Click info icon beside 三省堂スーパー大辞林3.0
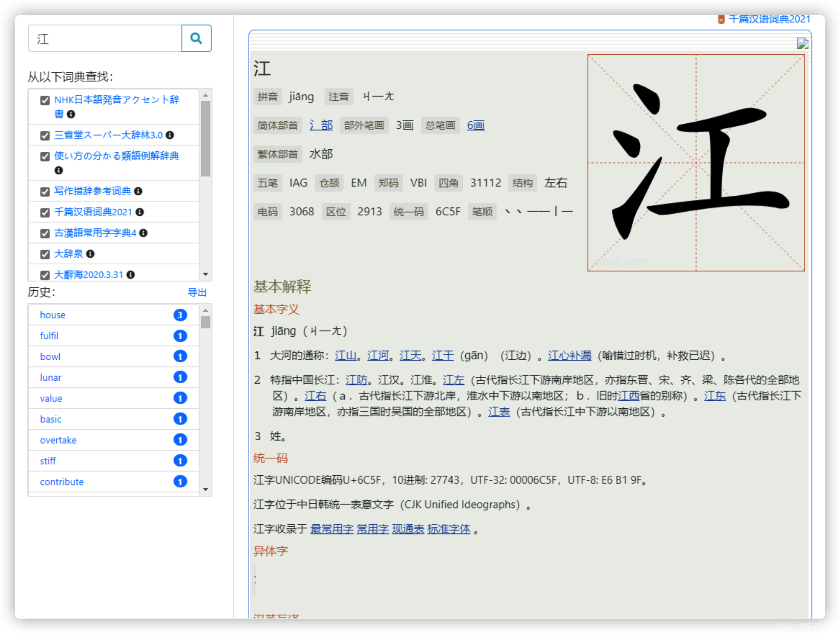The width and height of the screenshot is (840, 634). pos(170,135)
